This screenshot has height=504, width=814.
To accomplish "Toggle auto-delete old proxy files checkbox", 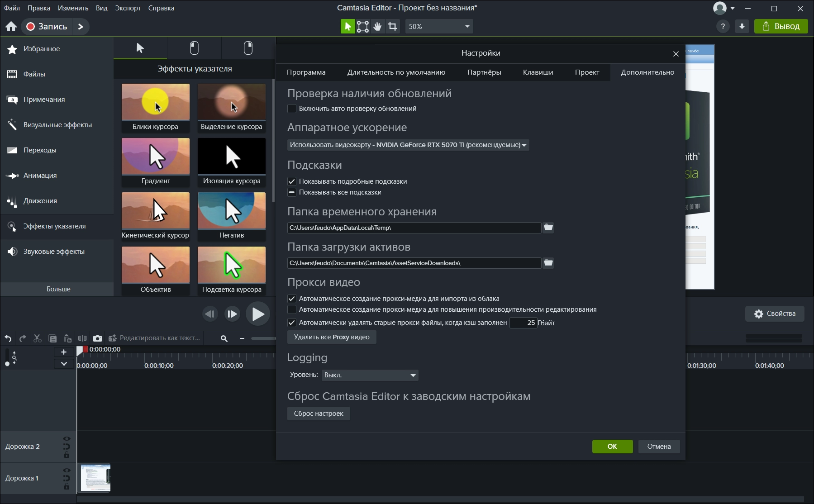I will pos(292,323).
